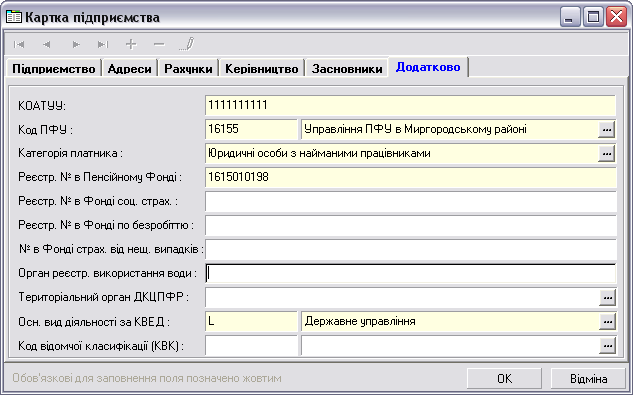Click Pension Fund number field 1615010198
633x395 pixels.
410,178
